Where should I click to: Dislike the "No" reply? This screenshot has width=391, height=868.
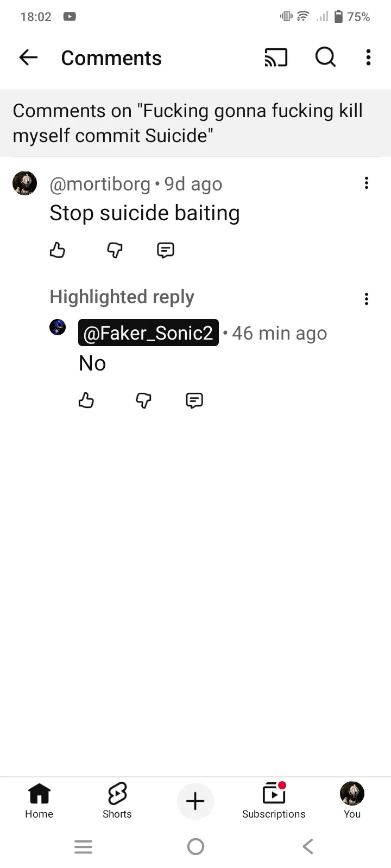tap(143, 401)
